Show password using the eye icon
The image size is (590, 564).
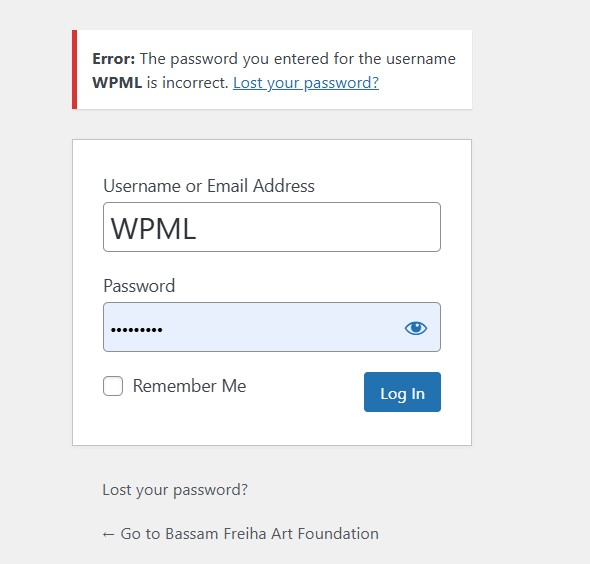pyautogui.click(x=415, y=328)
